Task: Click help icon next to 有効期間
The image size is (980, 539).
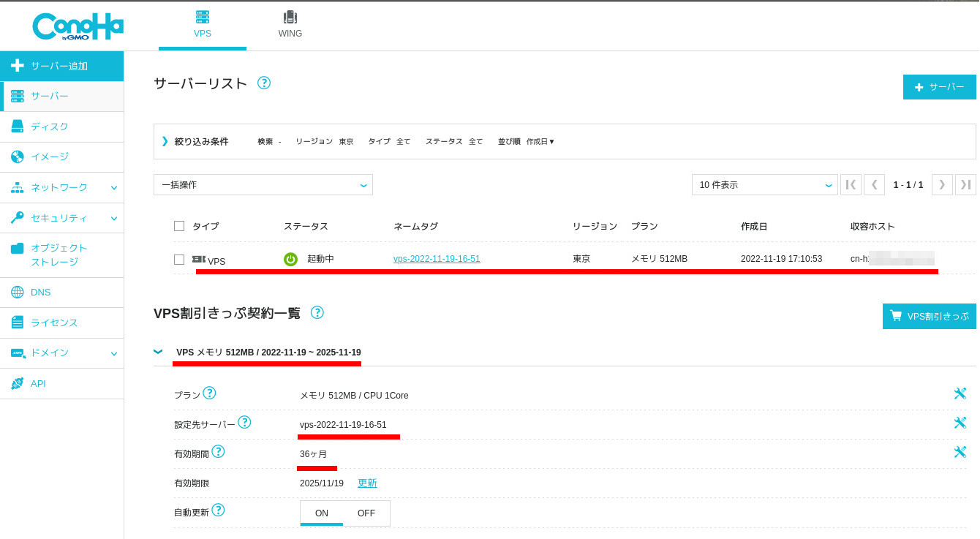Action: tap(218, 451)
